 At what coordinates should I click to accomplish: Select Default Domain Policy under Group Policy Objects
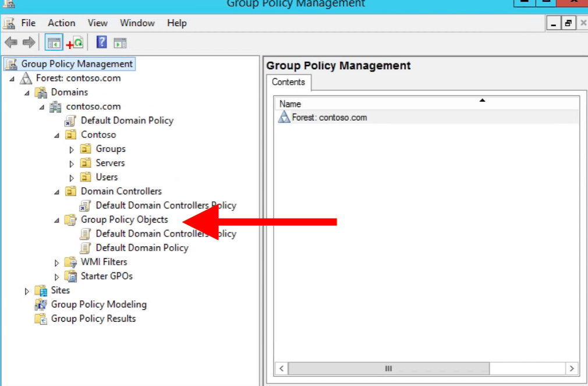(142, 248)
